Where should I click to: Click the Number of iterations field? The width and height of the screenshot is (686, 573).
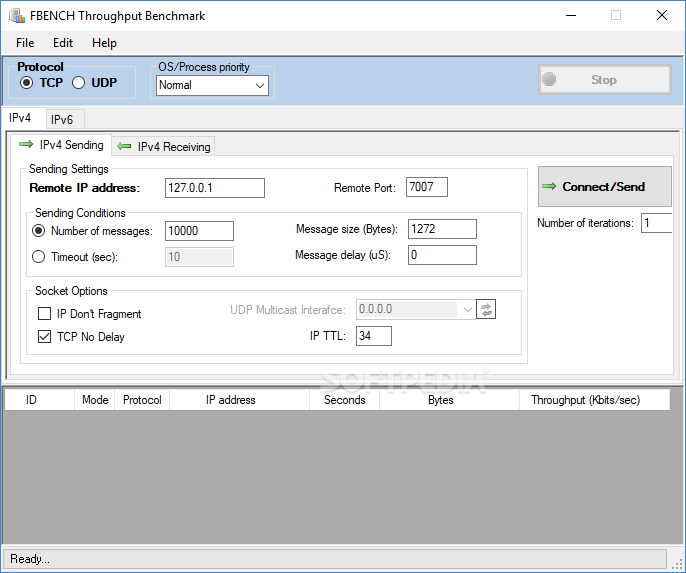coord(657,223)
